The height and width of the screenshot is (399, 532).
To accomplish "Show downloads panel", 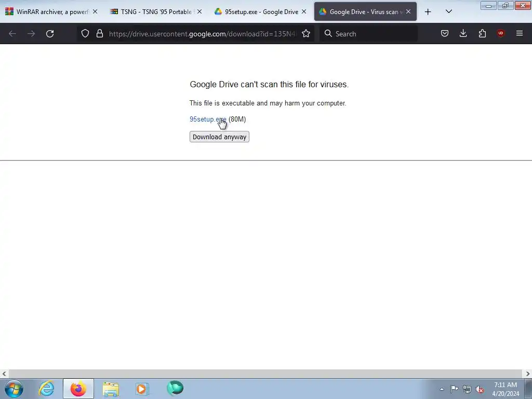I will [463, 33].
